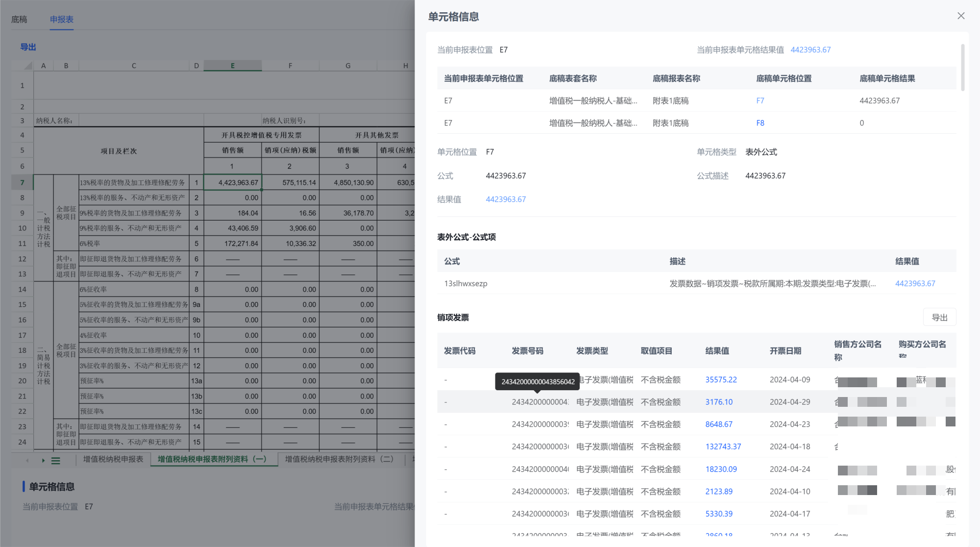
Task: Click invoice date 2024-04-29
Action: click(x=790, y=402)
